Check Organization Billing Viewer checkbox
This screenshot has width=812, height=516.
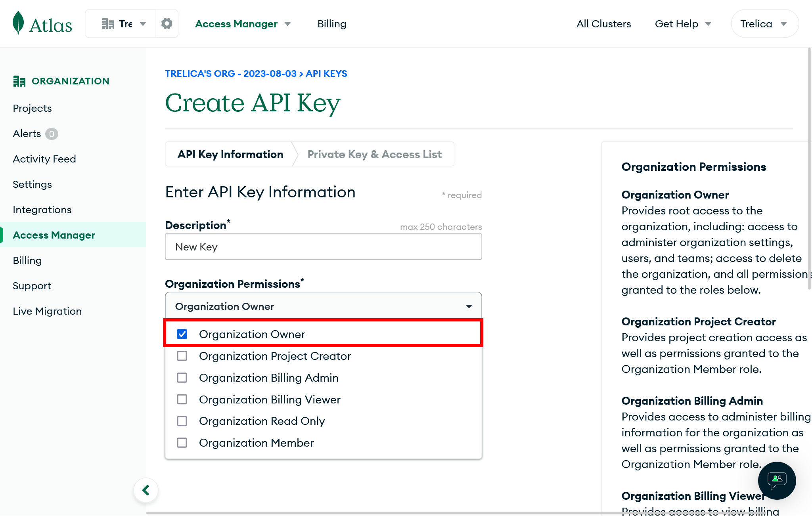(182, 399)
